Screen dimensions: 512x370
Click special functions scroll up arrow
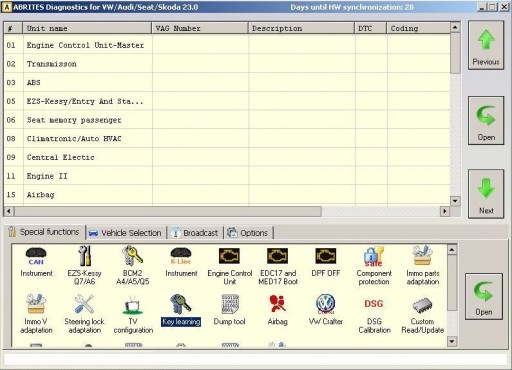click(x=452, y=250)
